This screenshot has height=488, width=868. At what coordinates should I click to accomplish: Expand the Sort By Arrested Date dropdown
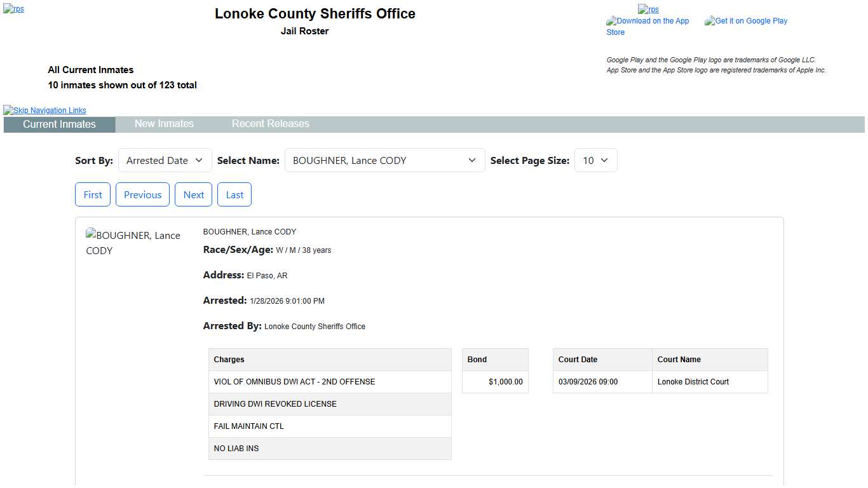coord(165,161)
